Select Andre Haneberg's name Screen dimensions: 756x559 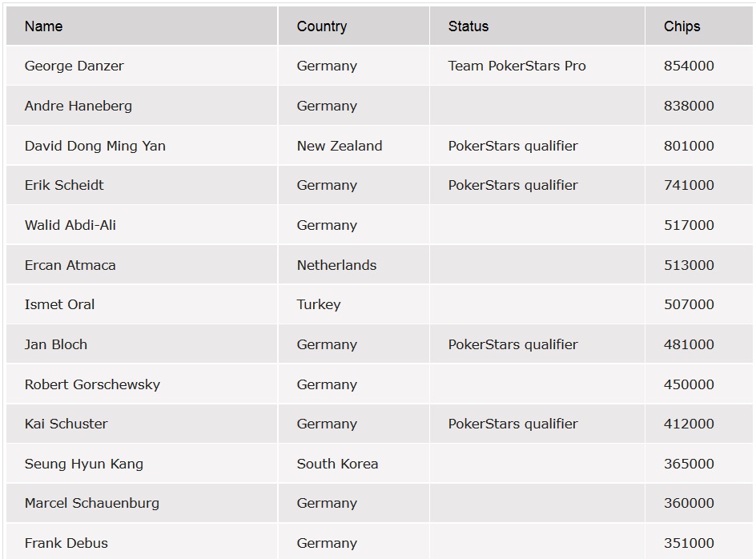(x=78, y=106)
